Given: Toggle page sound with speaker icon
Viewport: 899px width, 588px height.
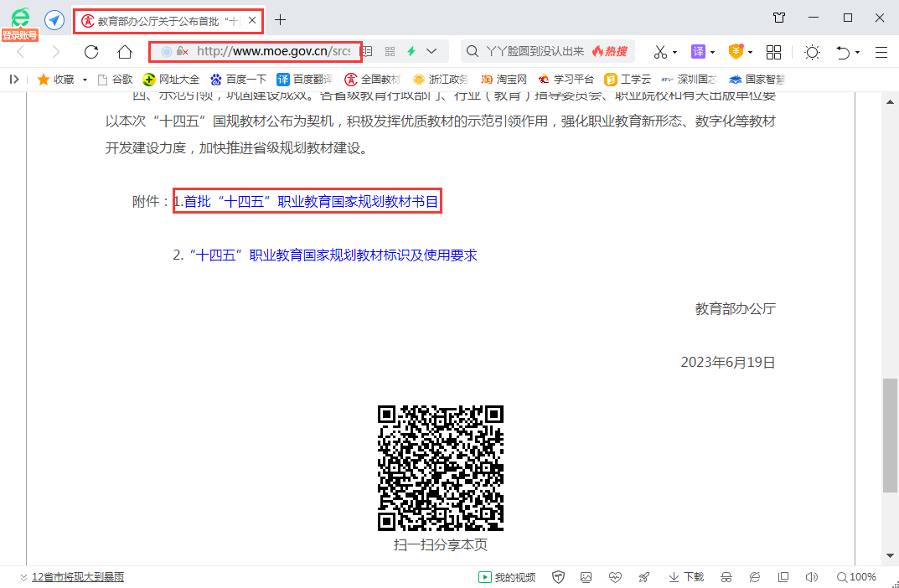Looking at the screenshot, I should [811, 577].
